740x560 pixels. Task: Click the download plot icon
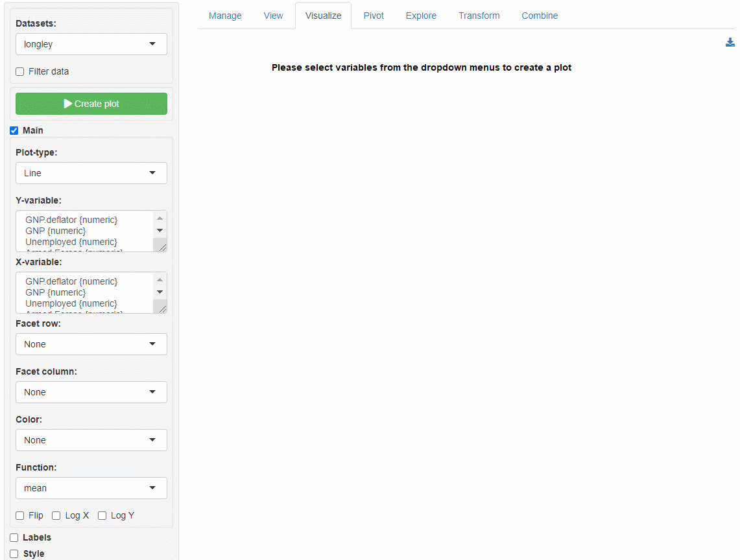pos(730,43)
